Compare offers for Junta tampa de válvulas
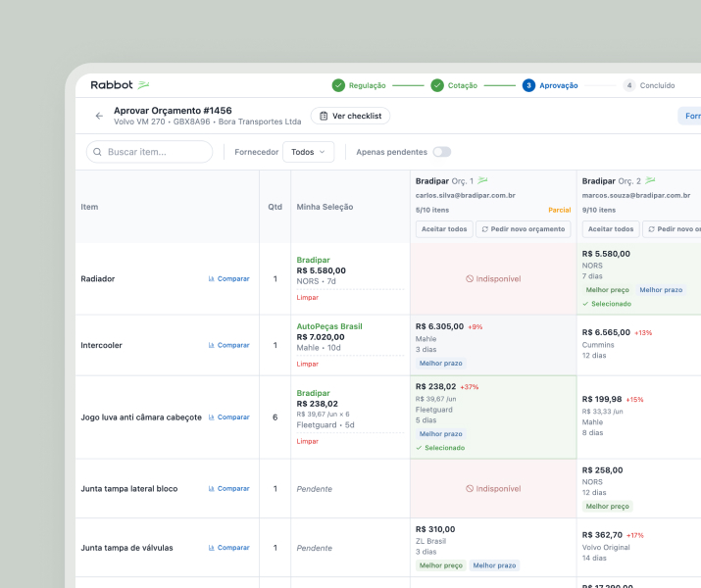Viewport: 701px width, 588px height. tap(228, 548)
